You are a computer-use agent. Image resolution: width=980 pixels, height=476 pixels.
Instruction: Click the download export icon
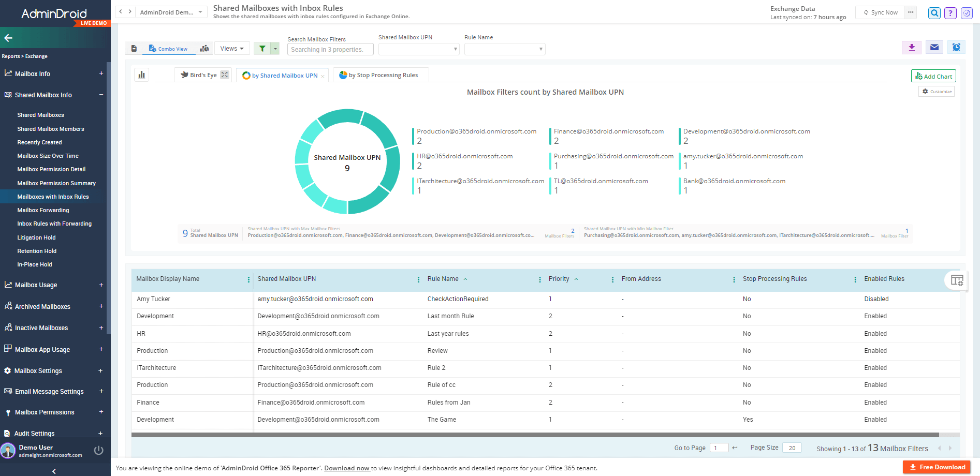click(x=912, y=48)
